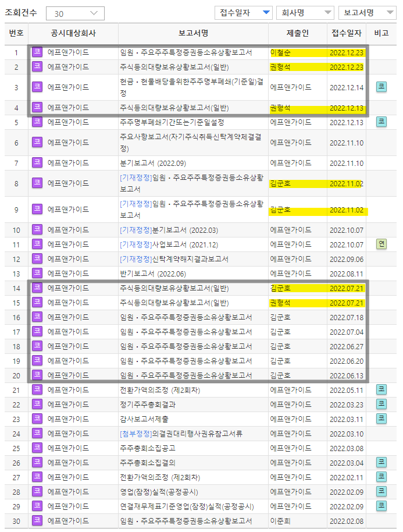Open row 8 [기재정정]임원ㆍ주요주주 report
The height and width of the screenshot is (532, 403).
191,183
